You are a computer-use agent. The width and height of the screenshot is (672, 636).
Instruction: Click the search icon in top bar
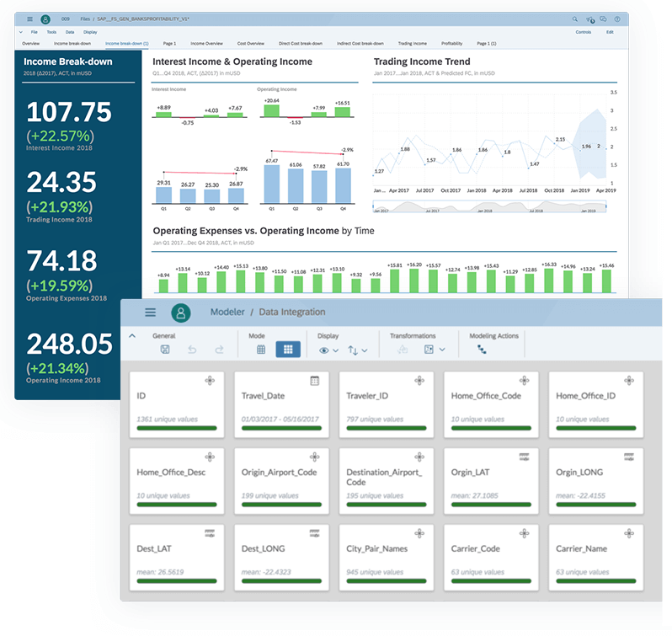pos(574,19)
